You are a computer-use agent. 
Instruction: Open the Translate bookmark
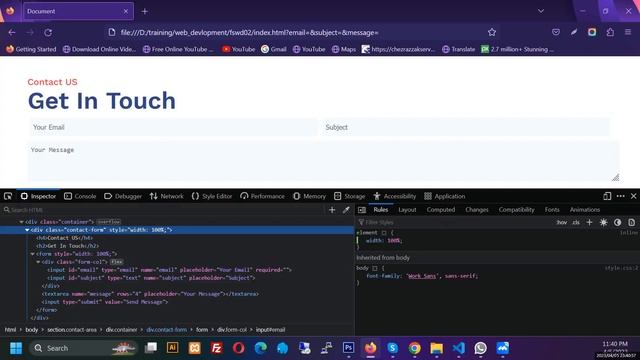tap(458, 49)
